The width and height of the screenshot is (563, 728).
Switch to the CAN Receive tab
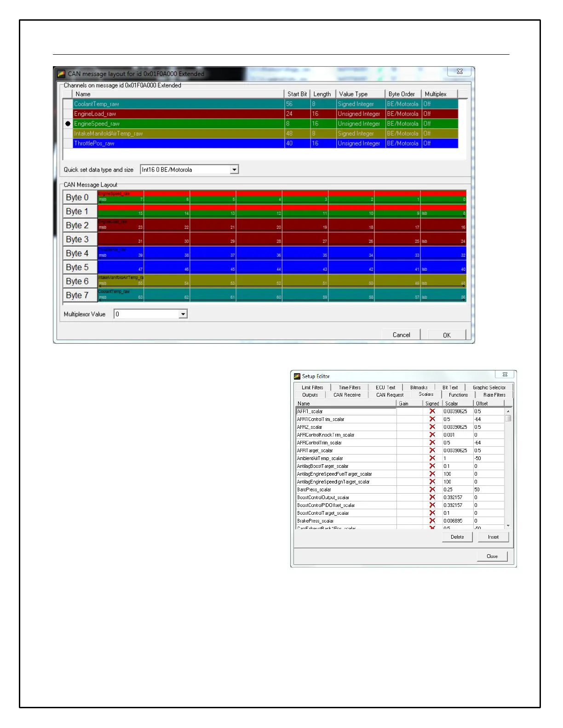(347, 395)
